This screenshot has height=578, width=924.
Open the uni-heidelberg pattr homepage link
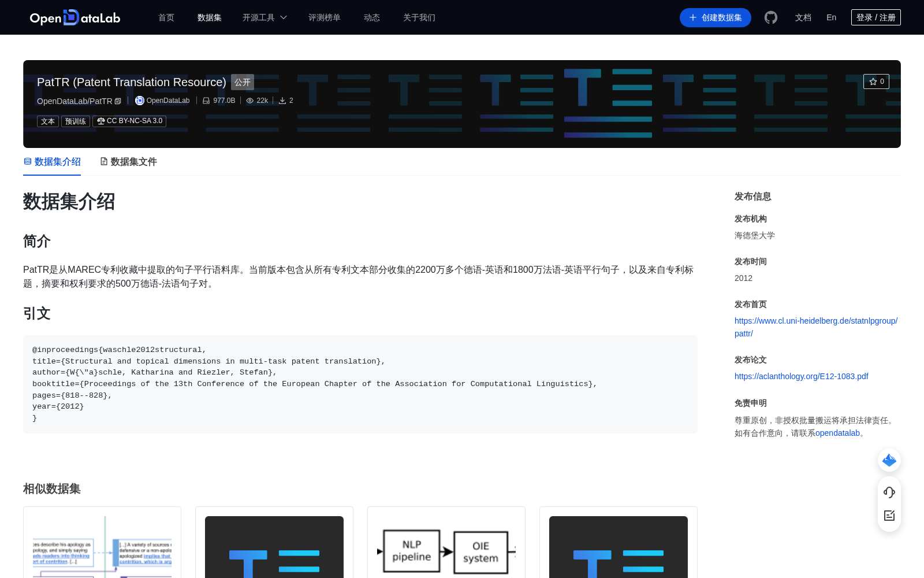816,327
